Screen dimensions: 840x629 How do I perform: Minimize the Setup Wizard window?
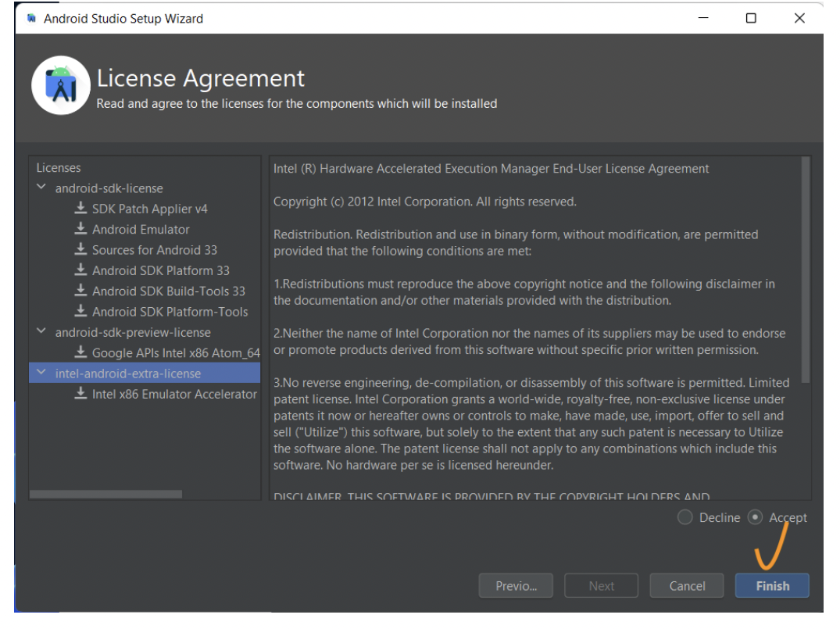click(703, 18)
